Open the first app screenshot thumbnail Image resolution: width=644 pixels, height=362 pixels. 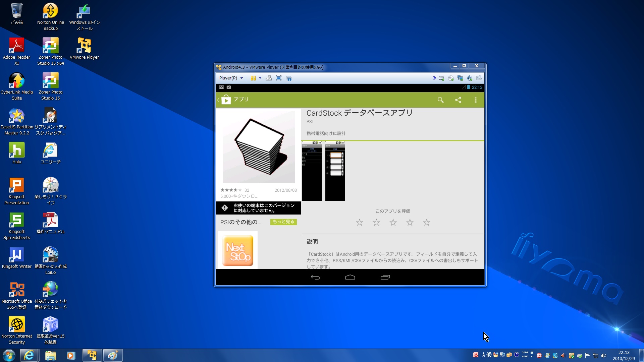(x=312, y=171)
